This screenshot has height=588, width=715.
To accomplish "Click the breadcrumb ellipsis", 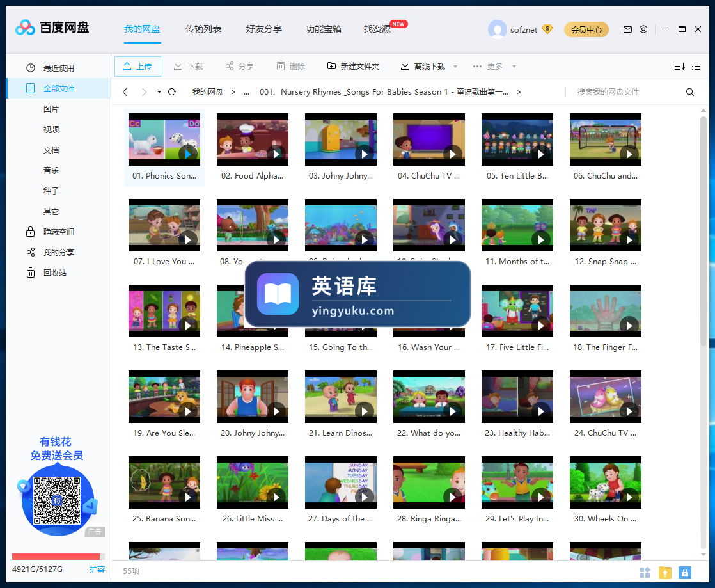I will click(247, 92).
